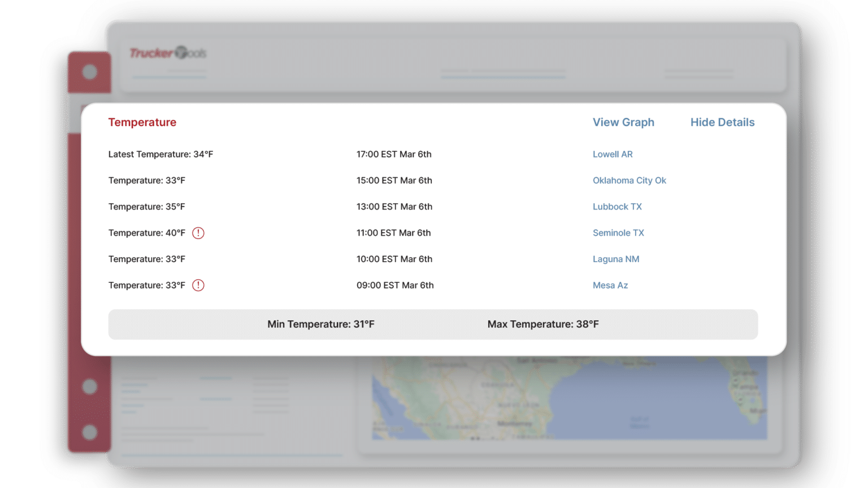Open the Lubbock TX location
Viewport: 868px width, 488px height.
tap(617, 207)
